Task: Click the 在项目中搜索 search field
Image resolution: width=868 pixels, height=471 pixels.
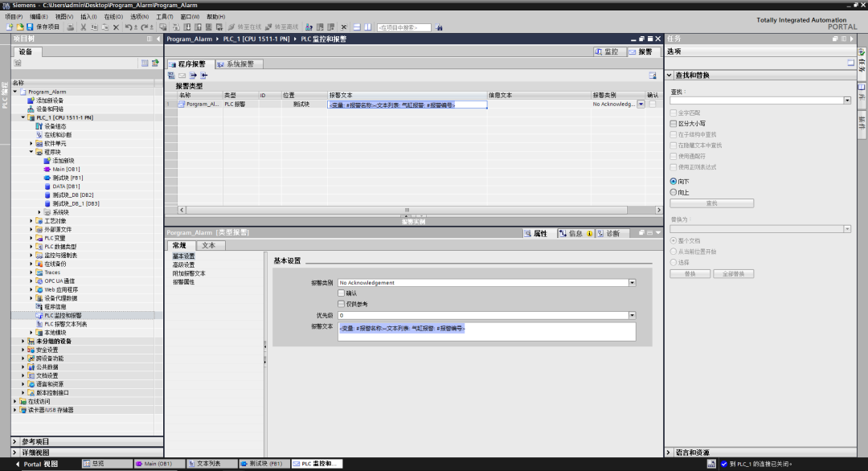Action: 404,27
